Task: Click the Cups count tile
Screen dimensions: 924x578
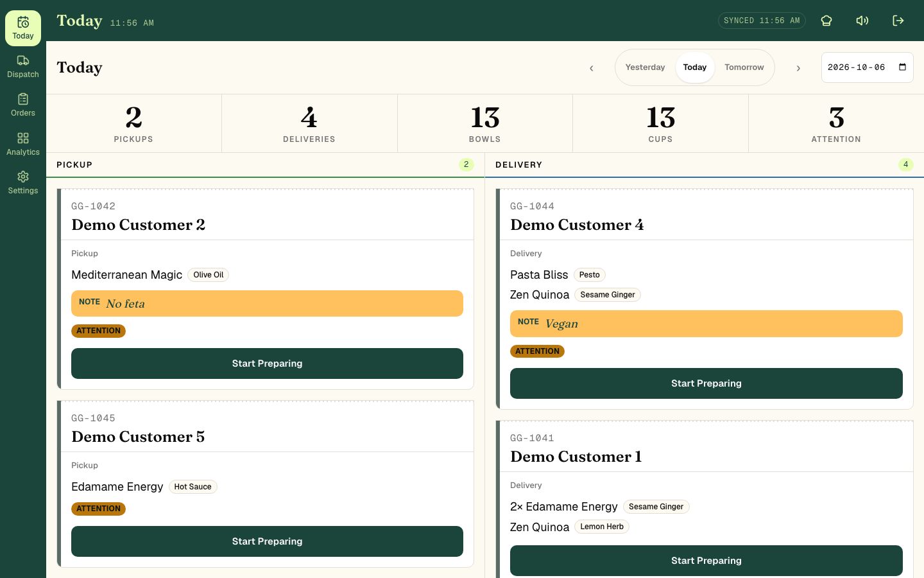Action: click(660, 123)
